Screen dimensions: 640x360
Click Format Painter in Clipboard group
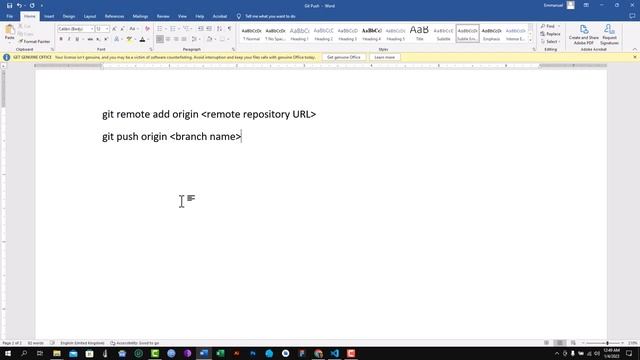point(34,42)
